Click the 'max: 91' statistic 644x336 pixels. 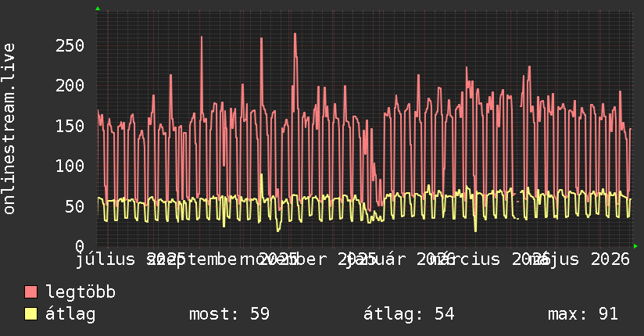click(583, 314)
